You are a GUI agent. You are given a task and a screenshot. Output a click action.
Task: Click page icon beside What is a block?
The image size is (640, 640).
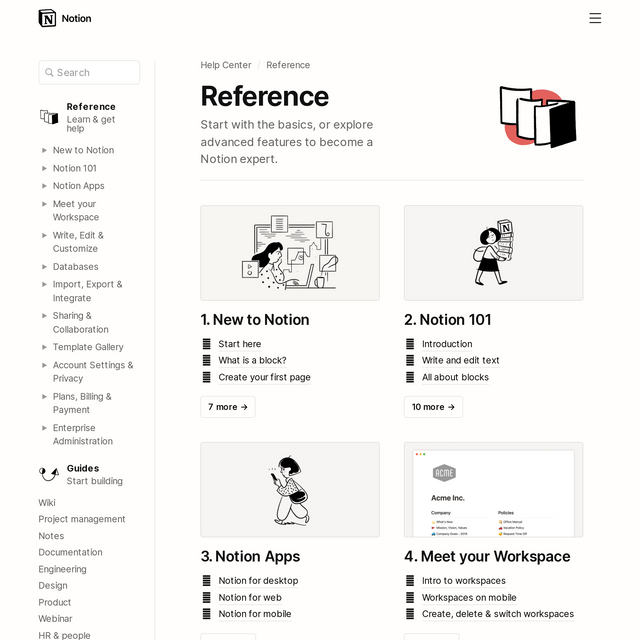(207, 360)
